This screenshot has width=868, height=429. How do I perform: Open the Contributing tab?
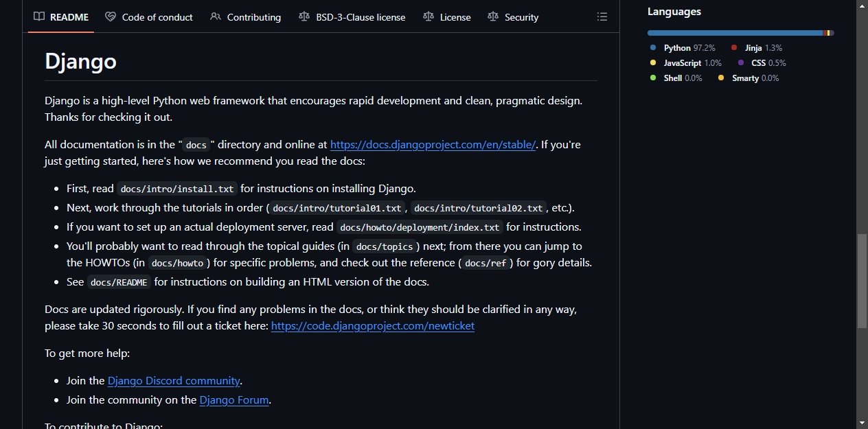point(246,17)
